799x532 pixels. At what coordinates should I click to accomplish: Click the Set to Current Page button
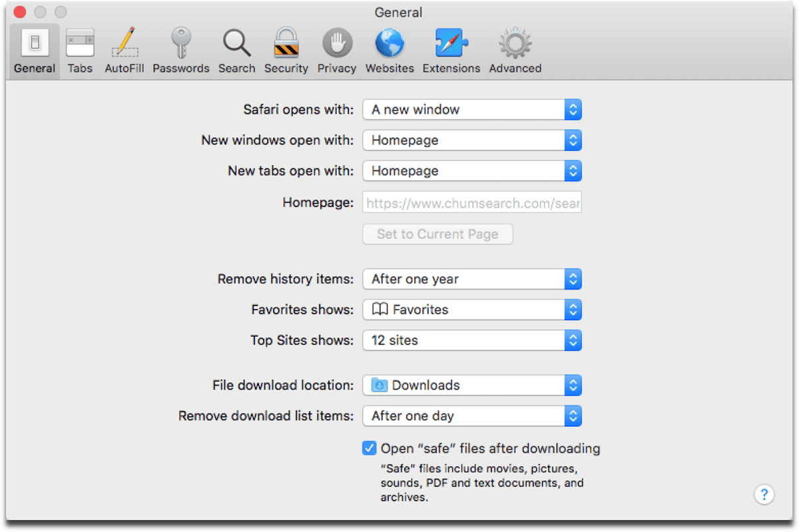(x=437, y=234)
